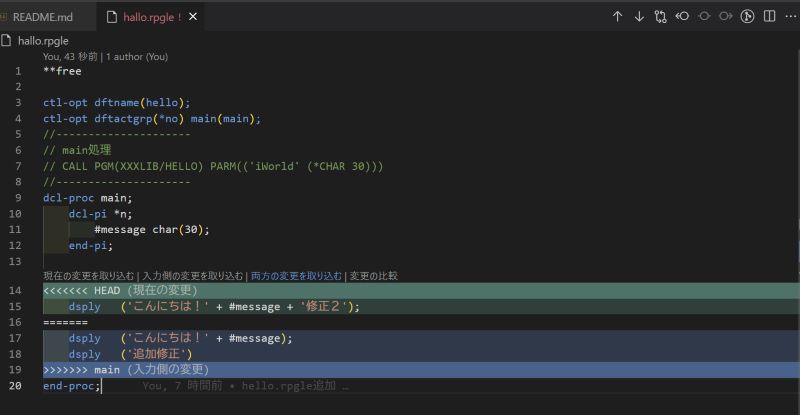Open the previous revision icon with left arrow
The width and height of the screenshot is (800, 415).
[x=682, y=16]
